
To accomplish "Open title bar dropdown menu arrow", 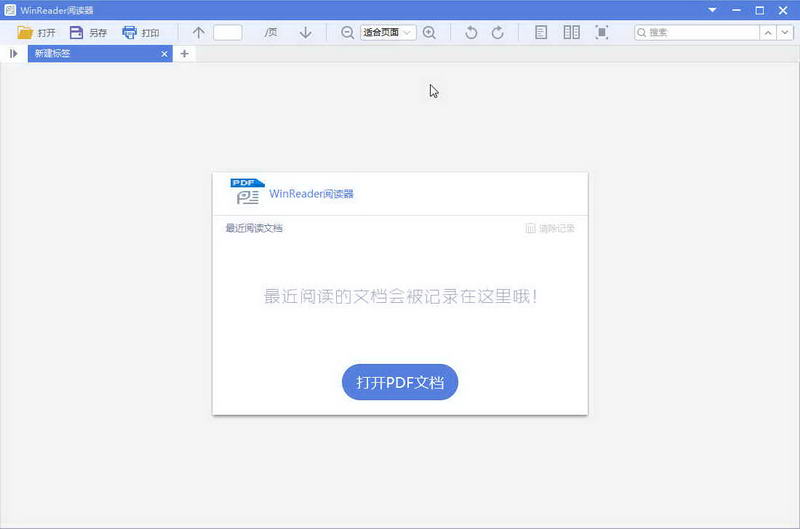I will 712,10.
